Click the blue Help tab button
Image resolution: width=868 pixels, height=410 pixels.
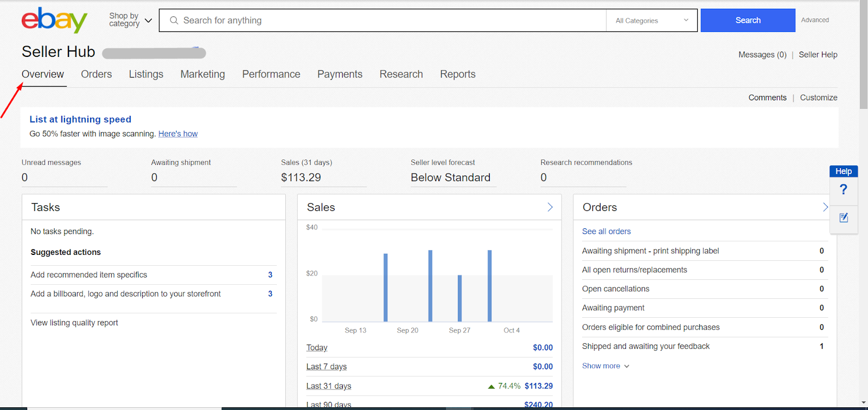point(844,171)
